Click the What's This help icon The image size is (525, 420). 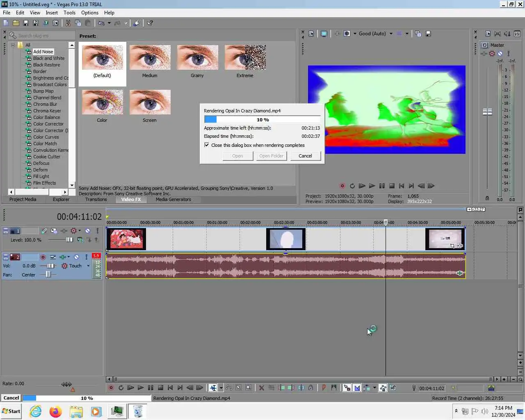tap(150, 23)
